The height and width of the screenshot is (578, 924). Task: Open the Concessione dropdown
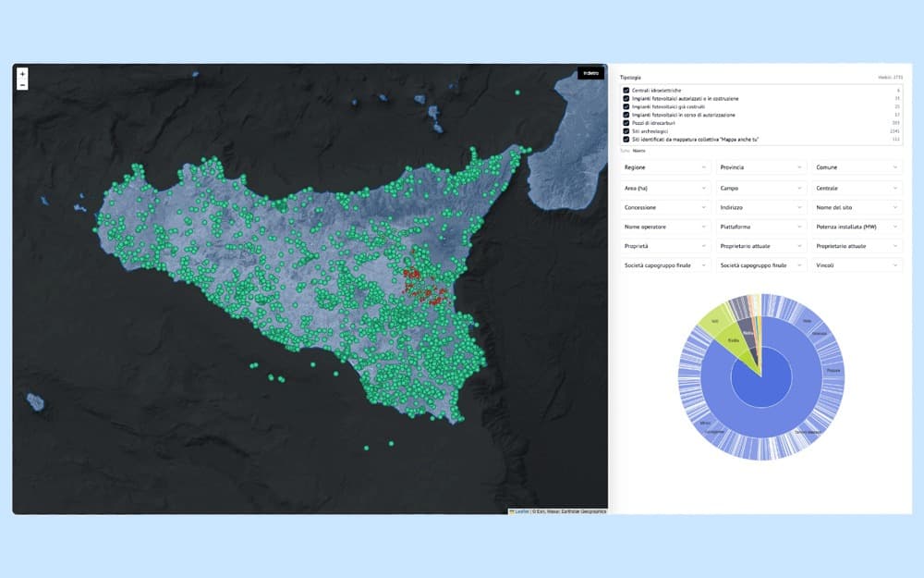click(664, 207)
